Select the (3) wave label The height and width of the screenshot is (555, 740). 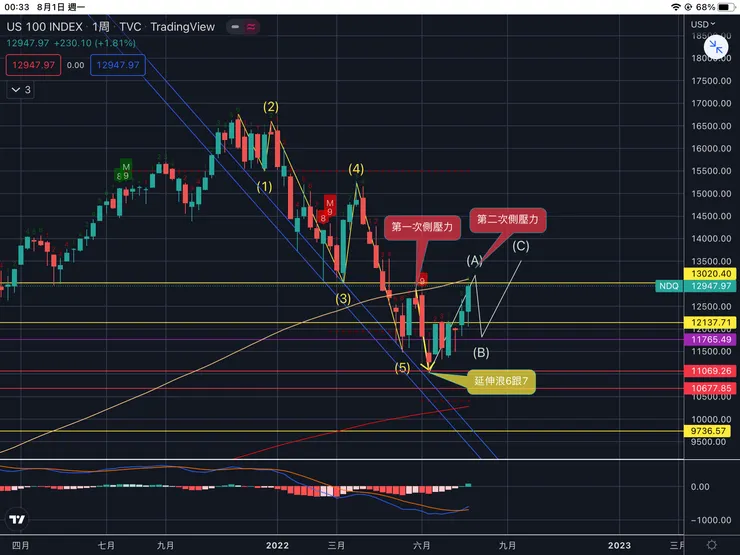point(343,299)
